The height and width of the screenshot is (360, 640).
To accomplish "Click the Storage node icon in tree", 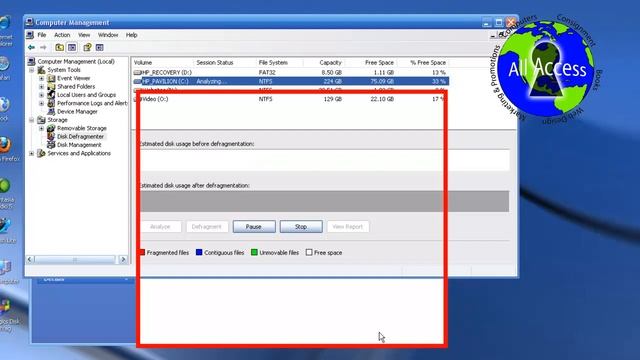I will coord(41,120).
